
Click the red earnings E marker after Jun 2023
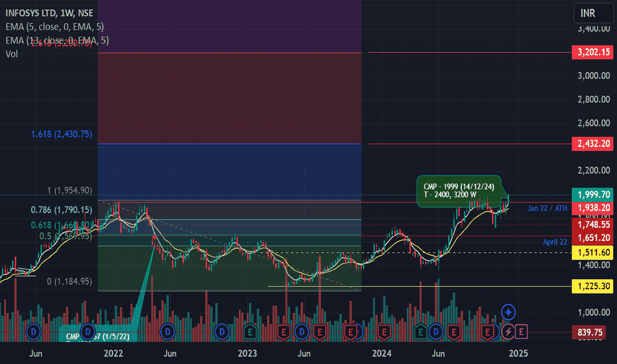(320, 332)
